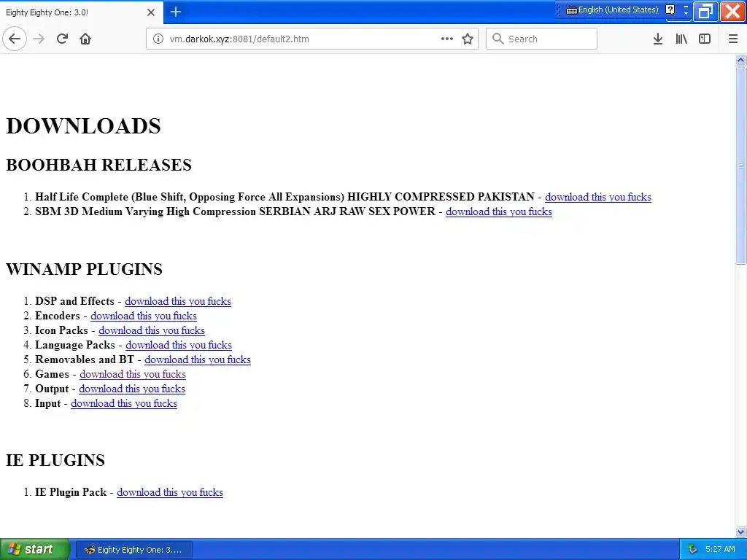Image resolution: width=747 pixels, height=560 pixels.
Task: Bookmark this page with the star
Action: pos(468,39)
